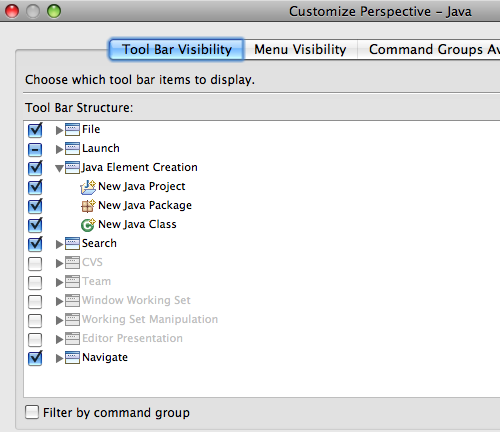This screenshot has width=500, height=432.
Task: Enable Filter by command group checkbox
Action: (32, 412)
